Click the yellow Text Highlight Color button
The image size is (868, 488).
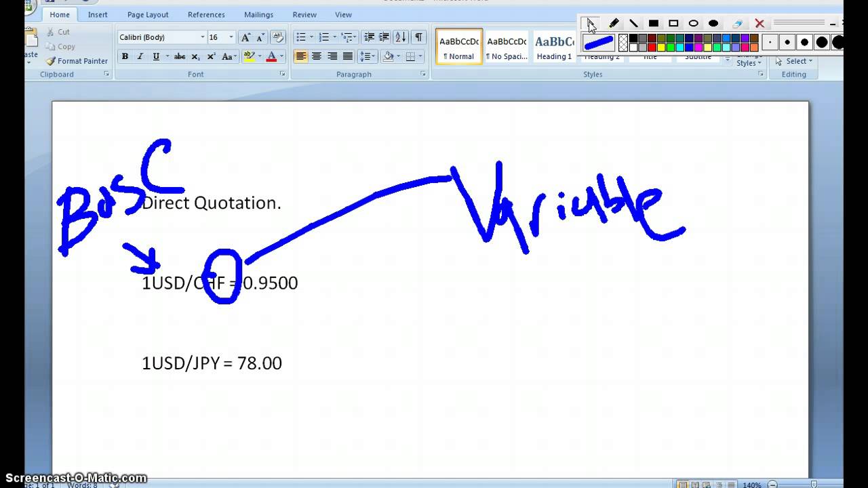249,56
